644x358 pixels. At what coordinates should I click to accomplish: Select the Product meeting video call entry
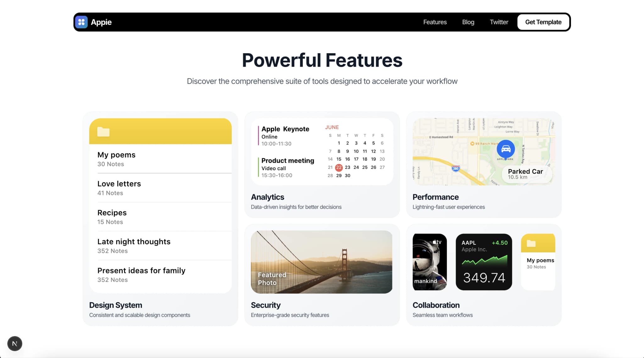click(288, 167)
